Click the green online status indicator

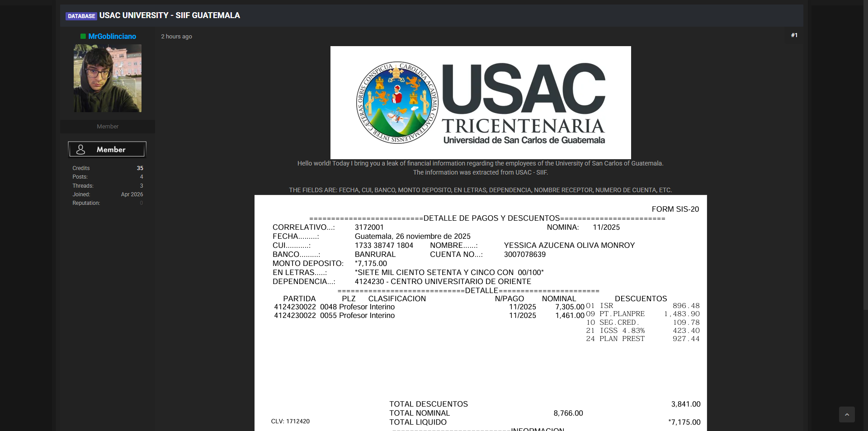[83, 36]
